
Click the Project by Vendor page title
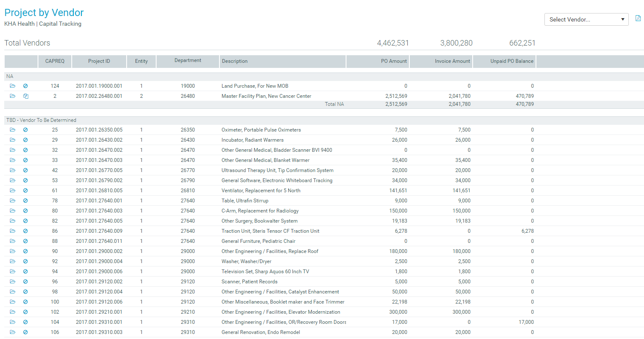44,13
